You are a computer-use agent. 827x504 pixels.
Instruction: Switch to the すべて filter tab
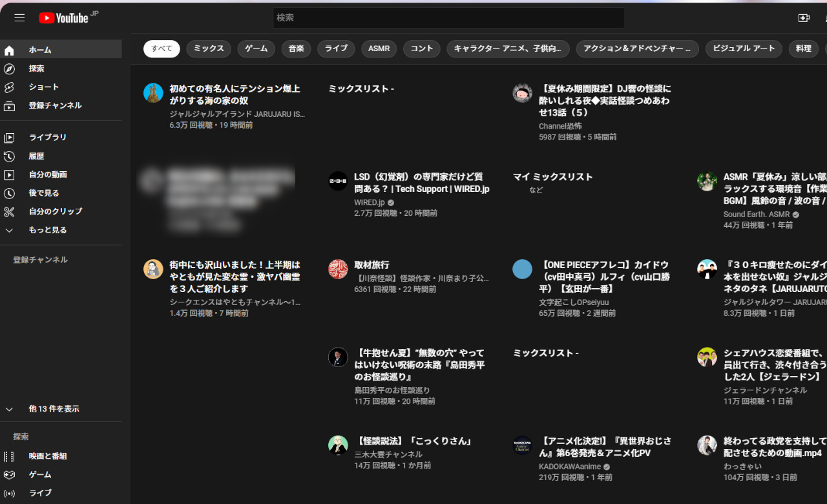pos(161,48)
